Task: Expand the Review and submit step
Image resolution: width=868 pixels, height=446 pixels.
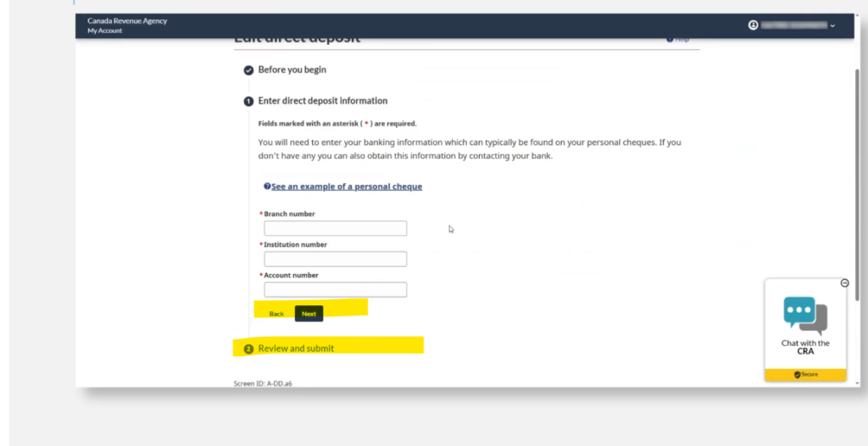Action: click(296, 348)
